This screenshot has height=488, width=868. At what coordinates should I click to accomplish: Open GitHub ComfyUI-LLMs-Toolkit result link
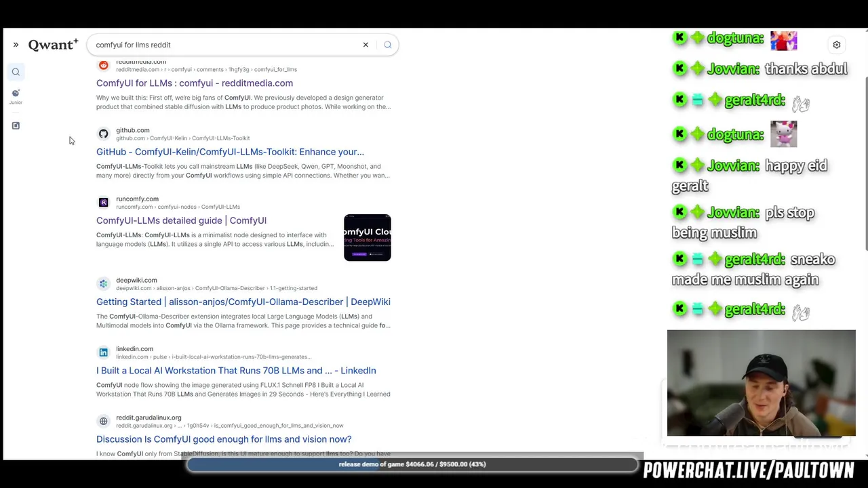tap(230, 152)
